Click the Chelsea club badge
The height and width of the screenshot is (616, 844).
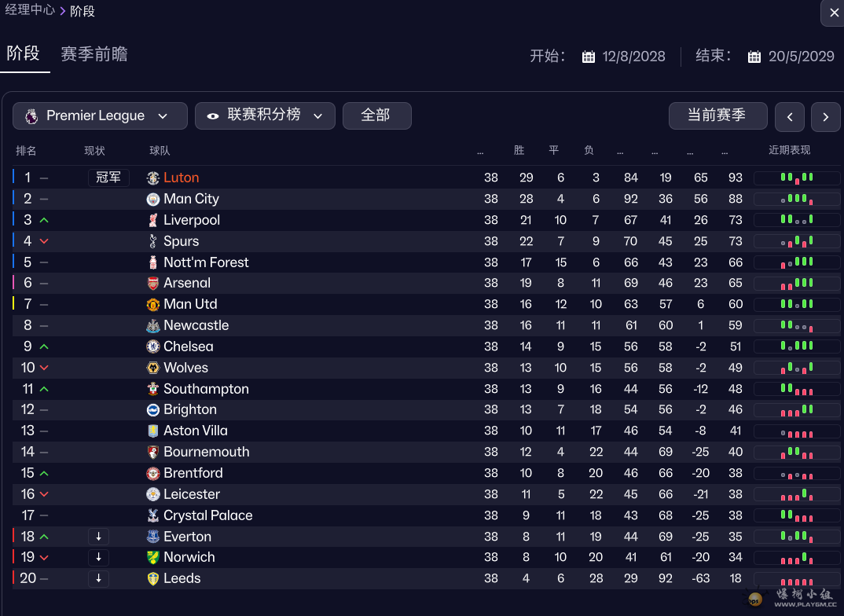[153, 346]
